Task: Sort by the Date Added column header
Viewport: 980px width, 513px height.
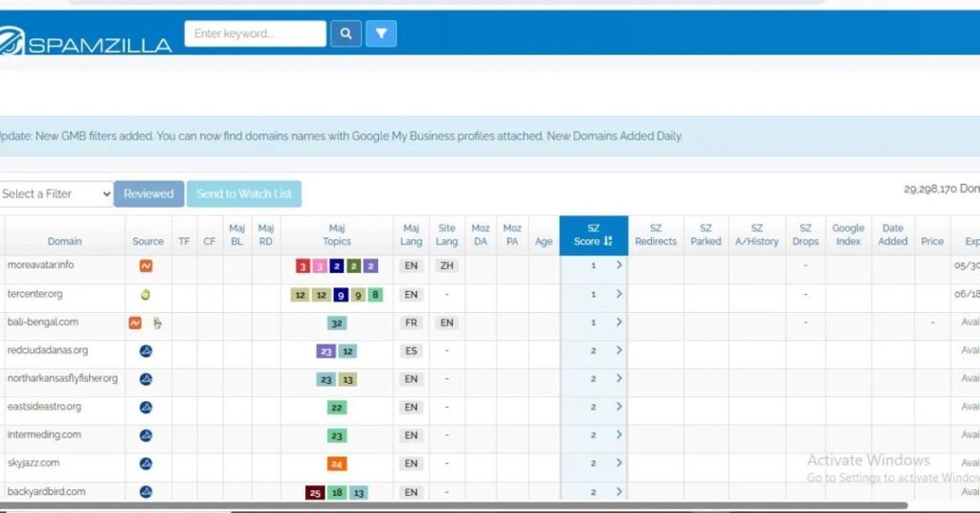Action: click(893, 234)
